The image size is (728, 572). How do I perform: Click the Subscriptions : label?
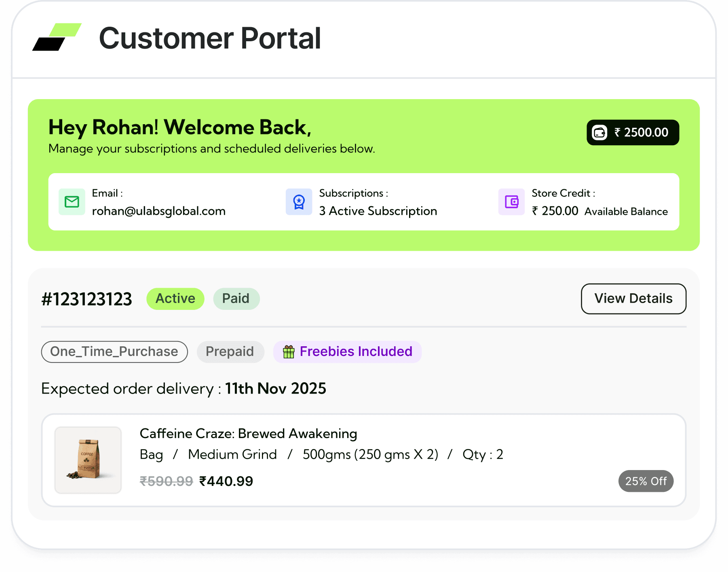point(353,193)
